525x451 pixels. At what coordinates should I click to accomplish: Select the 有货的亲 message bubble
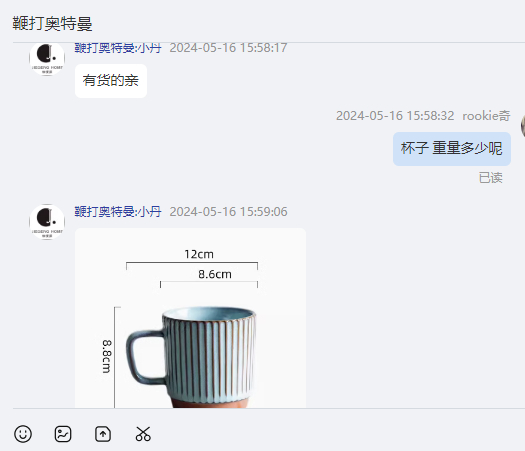[111, 81]
